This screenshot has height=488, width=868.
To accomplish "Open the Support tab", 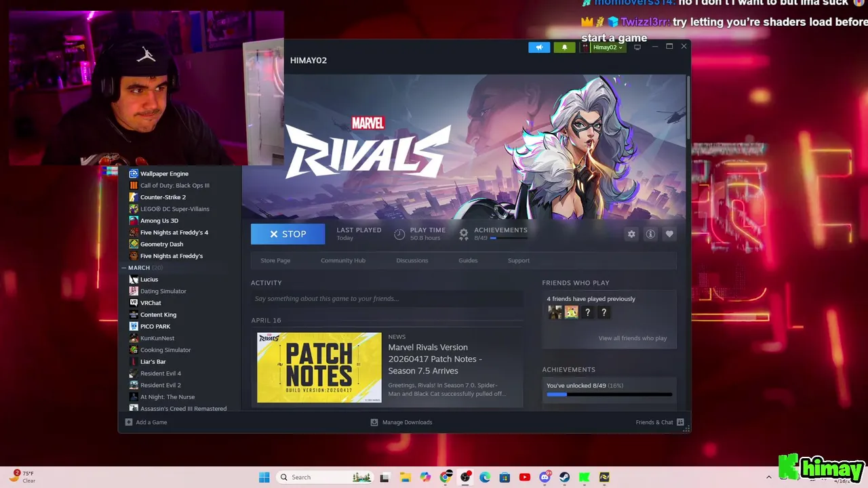I will [x=519, y=260].
